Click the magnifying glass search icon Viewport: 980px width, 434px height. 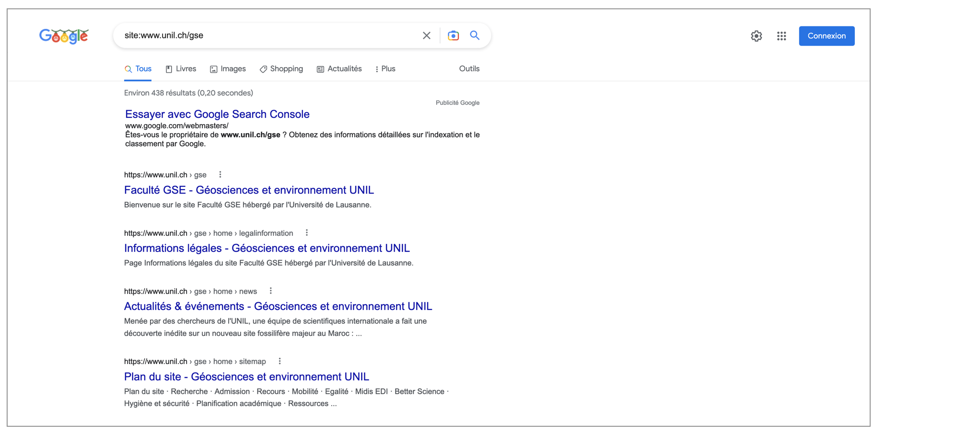pyautogui.click(x=475, y=35)
